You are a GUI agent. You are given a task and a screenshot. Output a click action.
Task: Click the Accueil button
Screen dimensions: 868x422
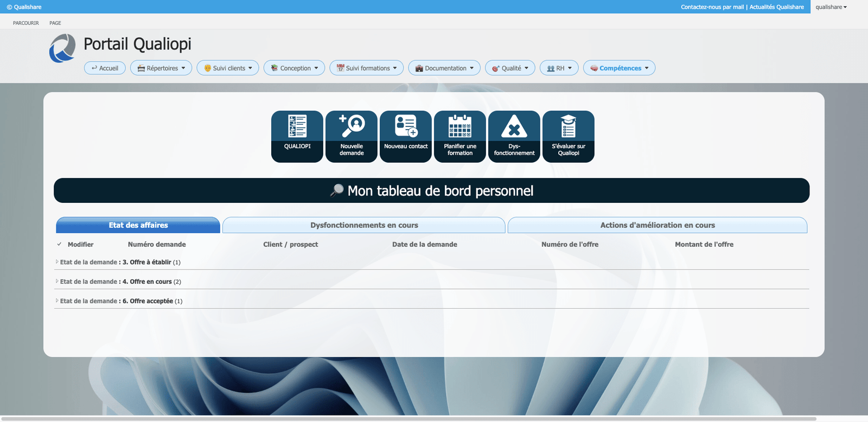[105, 68]
